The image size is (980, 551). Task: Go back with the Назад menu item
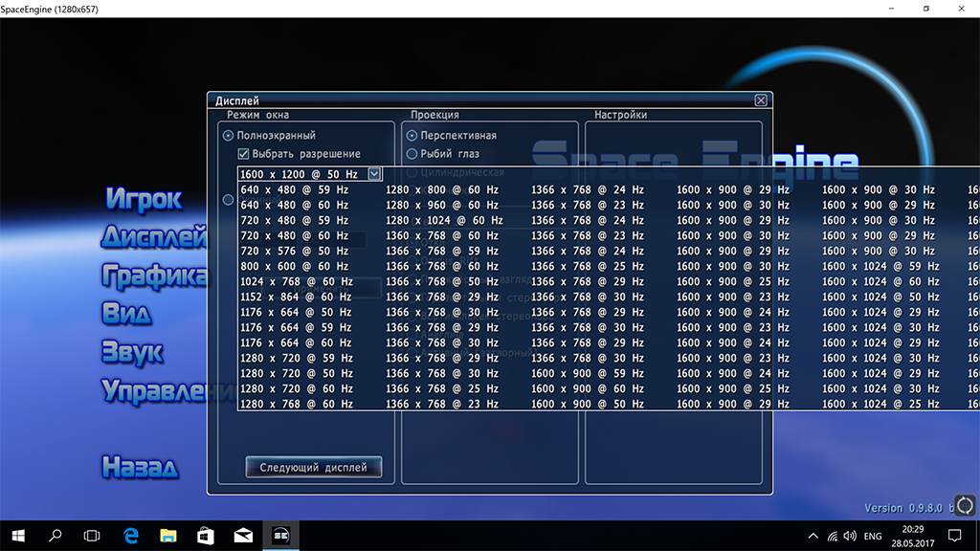[x=140, y=467]
